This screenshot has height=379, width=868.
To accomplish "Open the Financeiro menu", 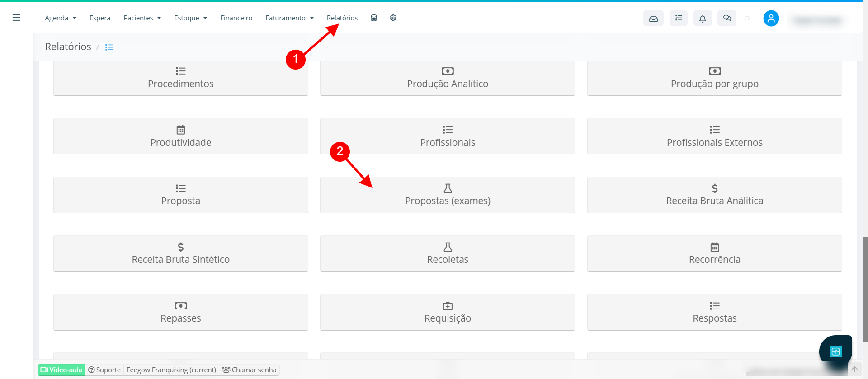I will pos(236,18).
